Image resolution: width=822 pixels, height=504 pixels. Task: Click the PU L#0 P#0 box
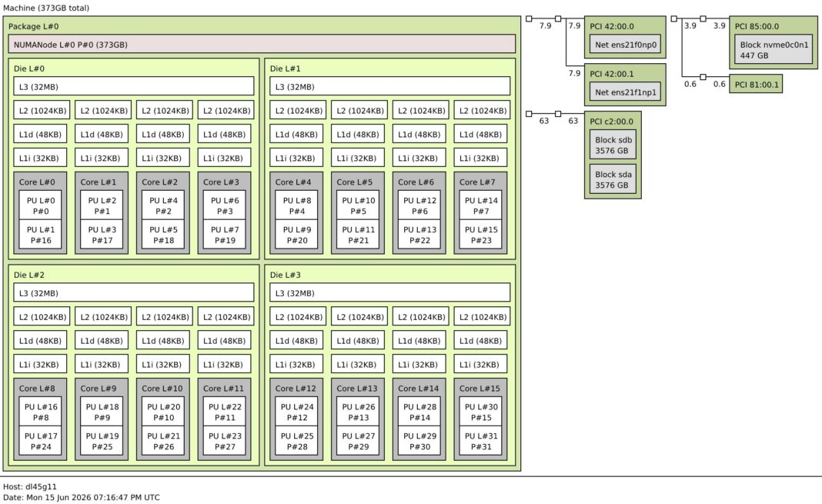click(40, 205)
